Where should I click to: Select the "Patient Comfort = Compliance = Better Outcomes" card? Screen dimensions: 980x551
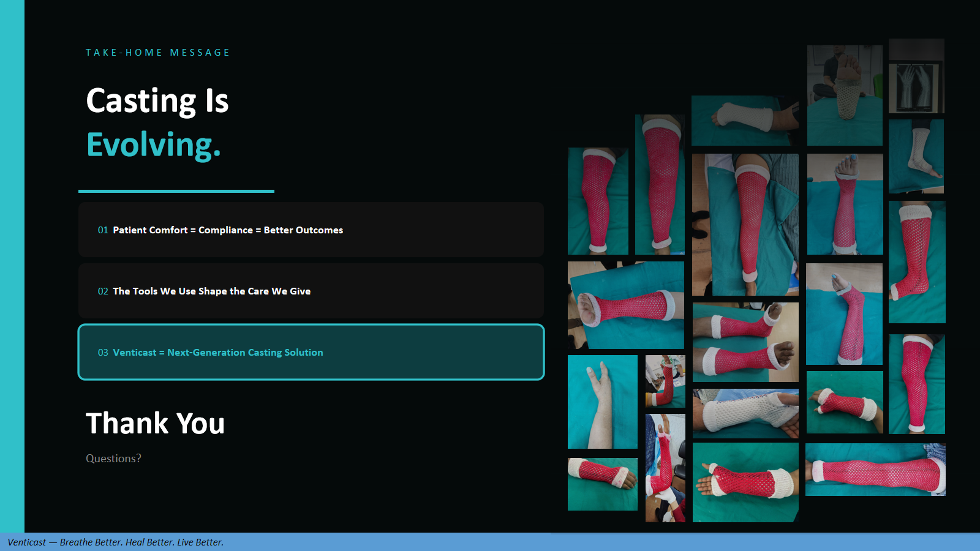click(x=311, y=230)
